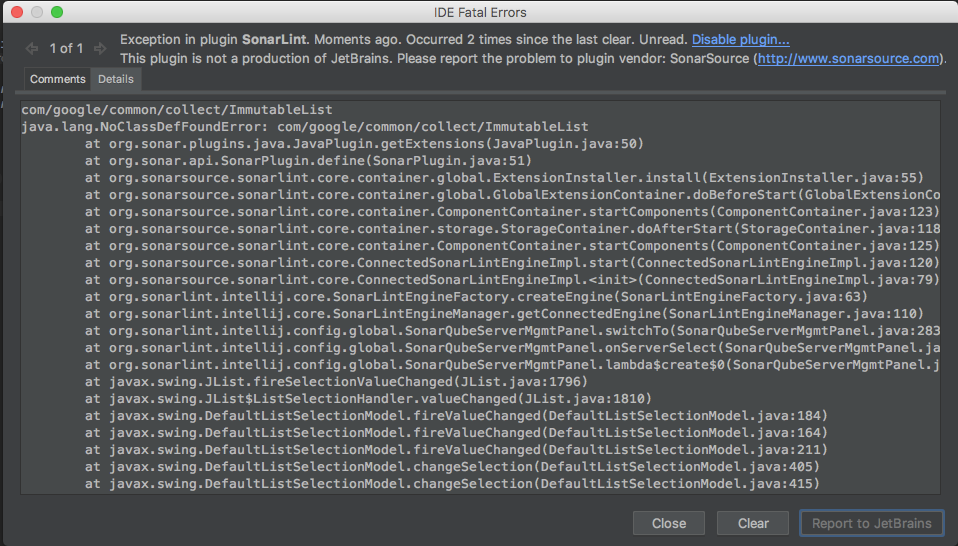958x546 pixels.
Task: Open the Disable plugin link
Action: coord(740,40)
